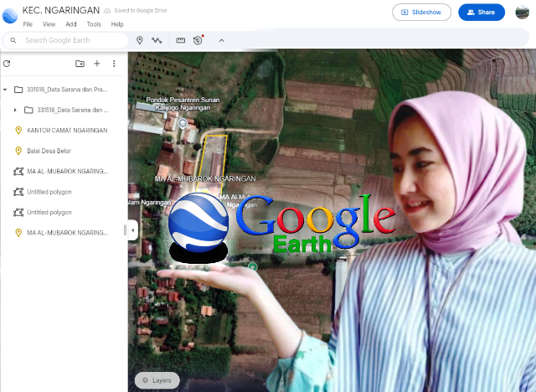Click the Slideshow button
This screenshot has width=536, height=392.
(421, 13)
